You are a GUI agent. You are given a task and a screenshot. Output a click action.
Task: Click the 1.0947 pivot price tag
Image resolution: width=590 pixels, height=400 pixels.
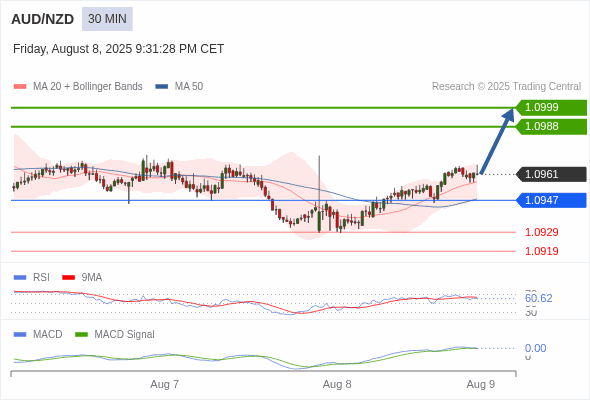[x=551, y=200]
